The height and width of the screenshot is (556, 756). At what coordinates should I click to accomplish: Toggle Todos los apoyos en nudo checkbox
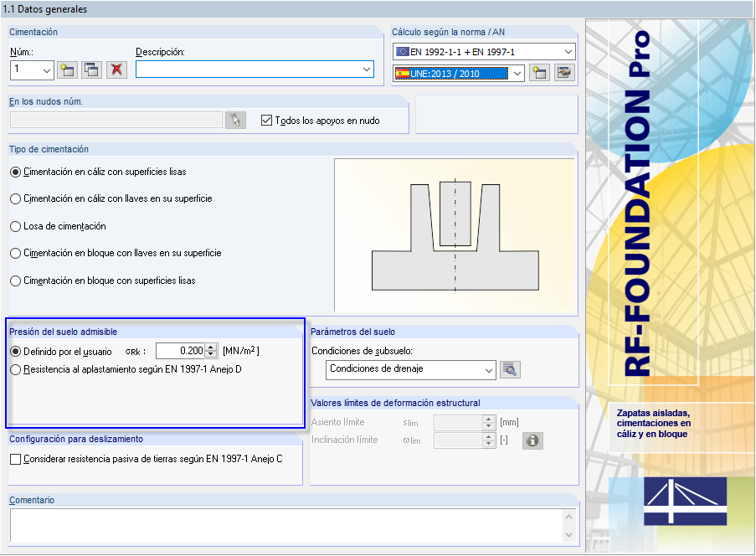click(266, 120)
